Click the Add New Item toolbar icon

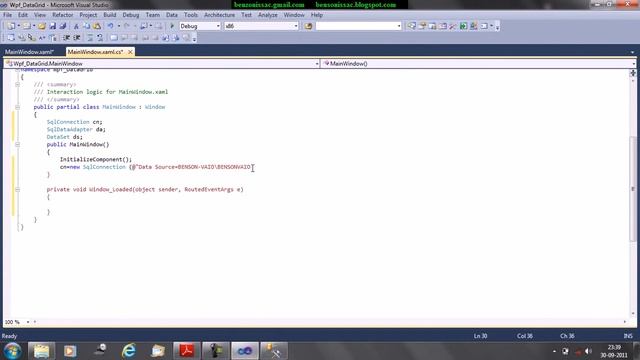point(26,26)
